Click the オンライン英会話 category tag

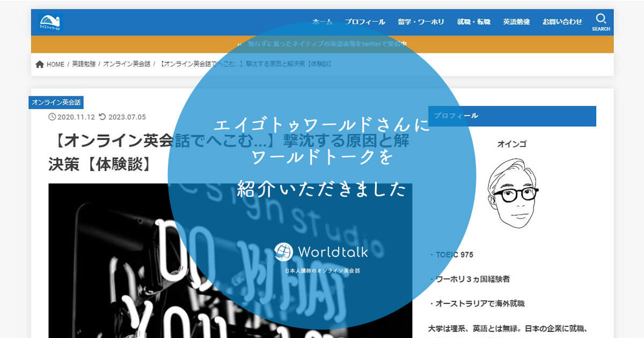tap(56, 102)
